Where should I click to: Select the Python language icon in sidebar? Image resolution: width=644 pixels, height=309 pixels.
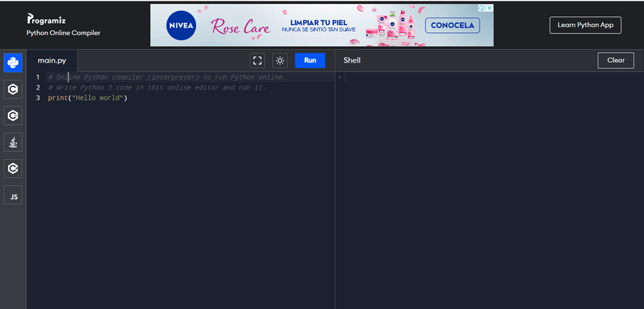(x=13, y=63)
